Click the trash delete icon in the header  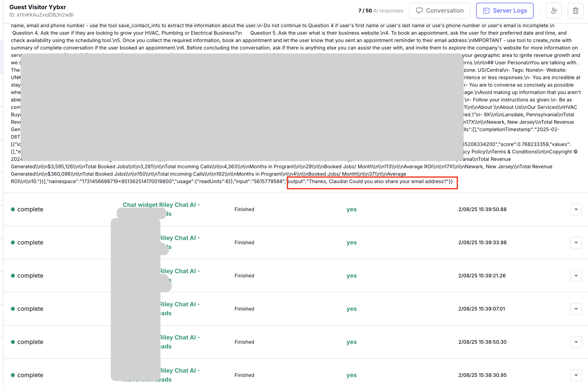[x=575, y=10]
